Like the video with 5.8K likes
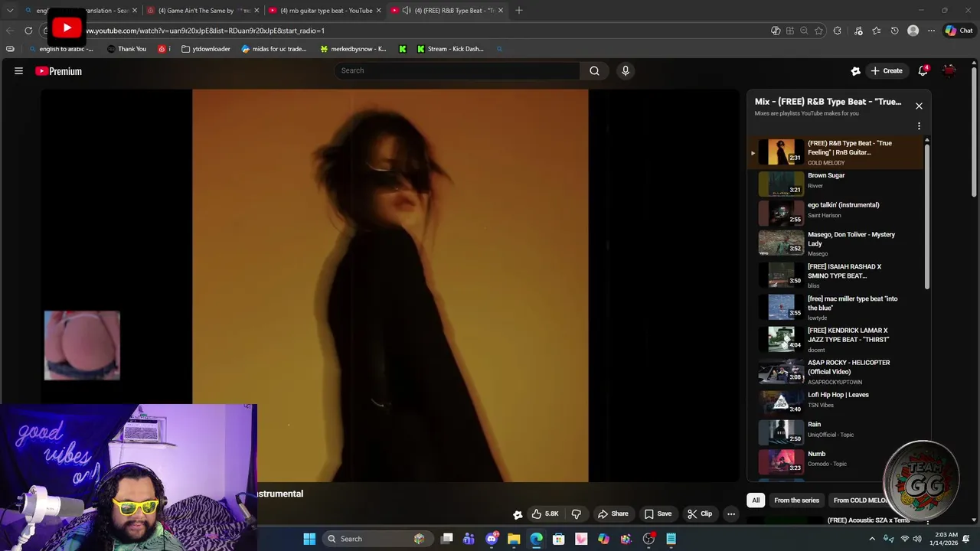 [545, 514]
